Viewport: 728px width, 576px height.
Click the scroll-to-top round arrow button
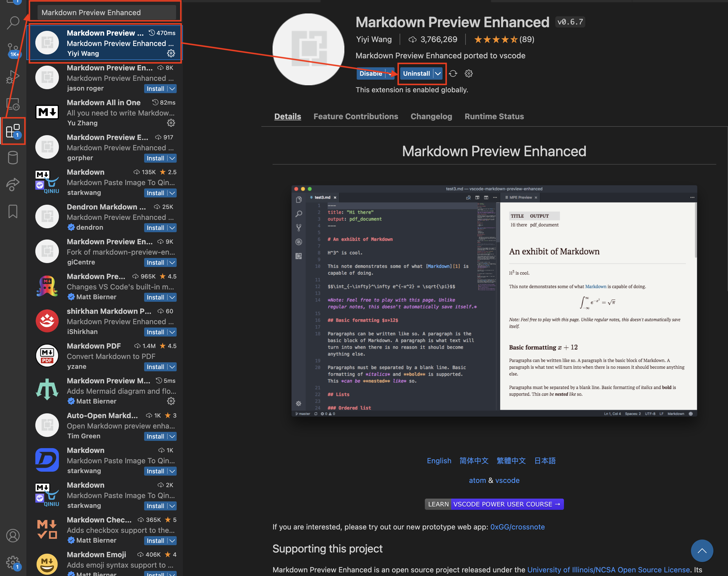click(x=702, y=551)
